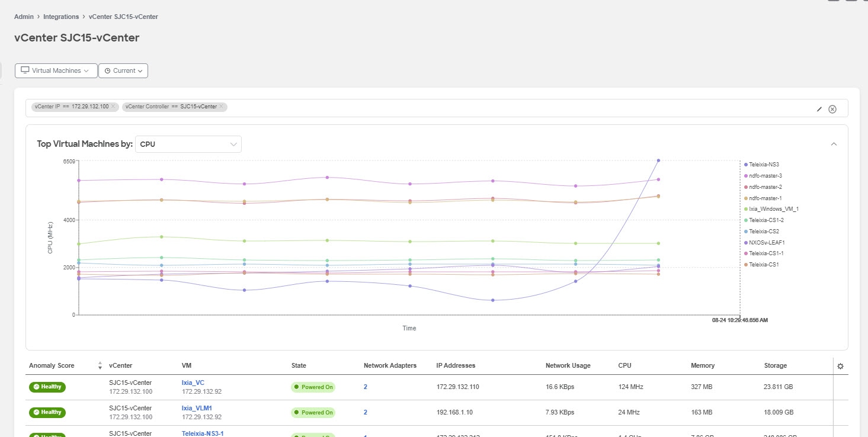Screen dimensions: 868x437
Task: Click the 18.009 GB storage value
Action: click(779, 412)
